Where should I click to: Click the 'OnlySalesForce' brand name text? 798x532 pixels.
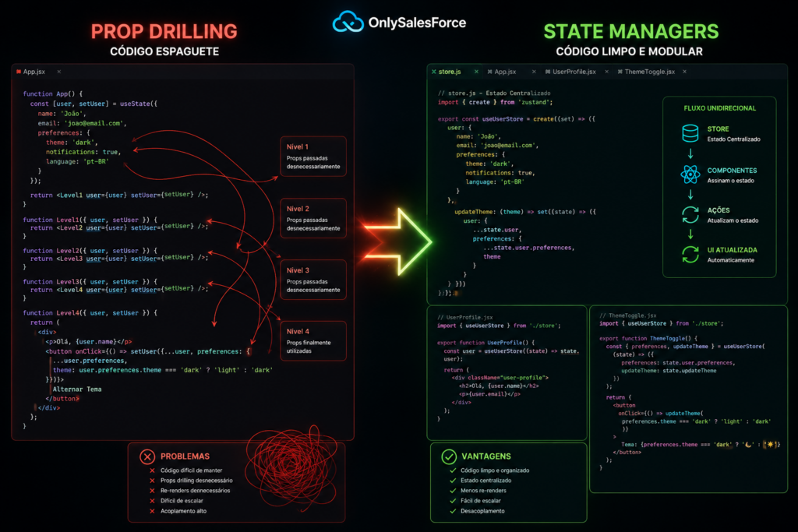click(417, 23)
